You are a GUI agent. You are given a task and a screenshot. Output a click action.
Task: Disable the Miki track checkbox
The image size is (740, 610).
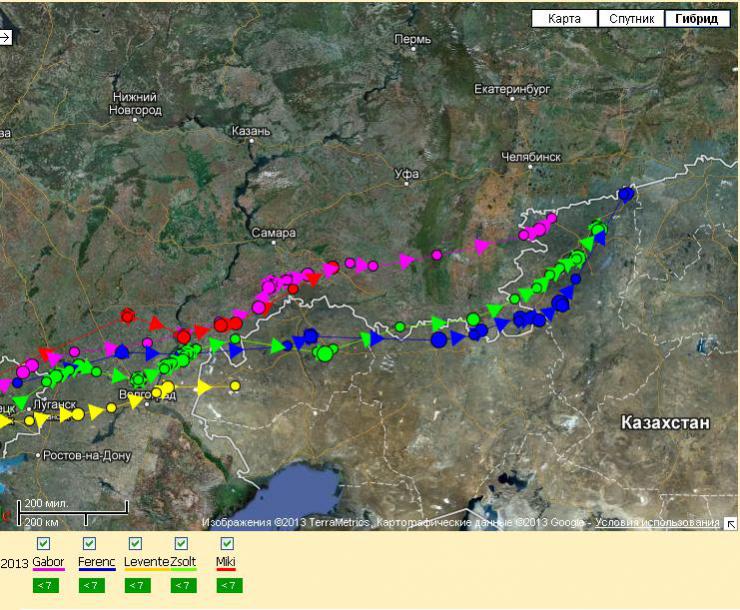(x=227, y=544)
